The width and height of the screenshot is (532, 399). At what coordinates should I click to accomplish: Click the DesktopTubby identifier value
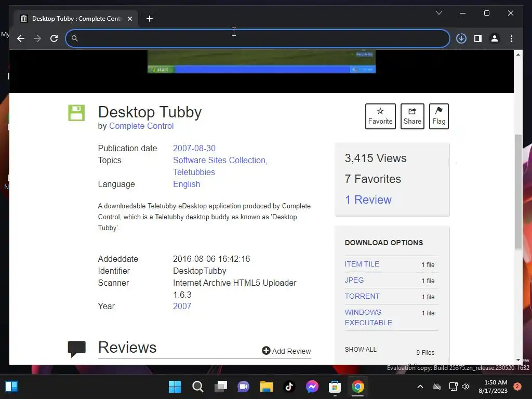tap(199, 271)
